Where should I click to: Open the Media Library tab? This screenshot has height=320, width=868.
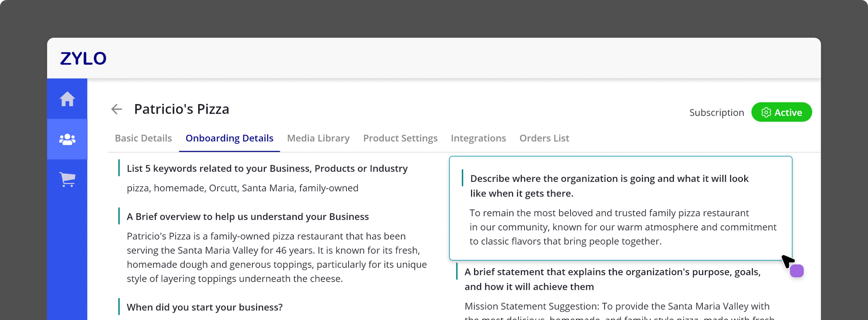[x=318, y=138]
